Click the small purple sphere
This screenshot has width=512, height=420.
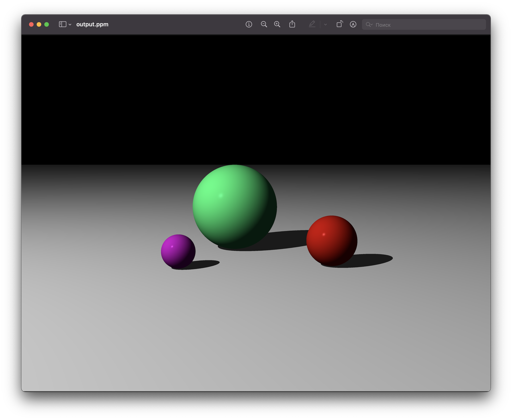click(178, 251)
